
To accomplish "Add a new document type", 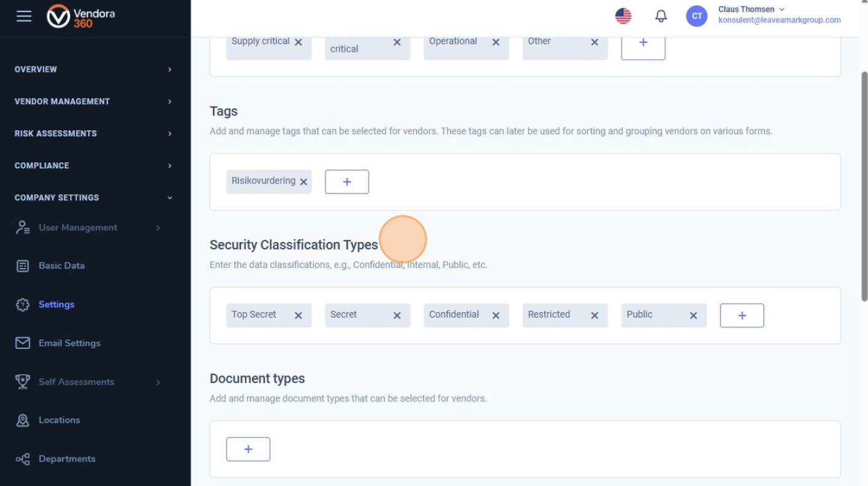I will 248,449.
